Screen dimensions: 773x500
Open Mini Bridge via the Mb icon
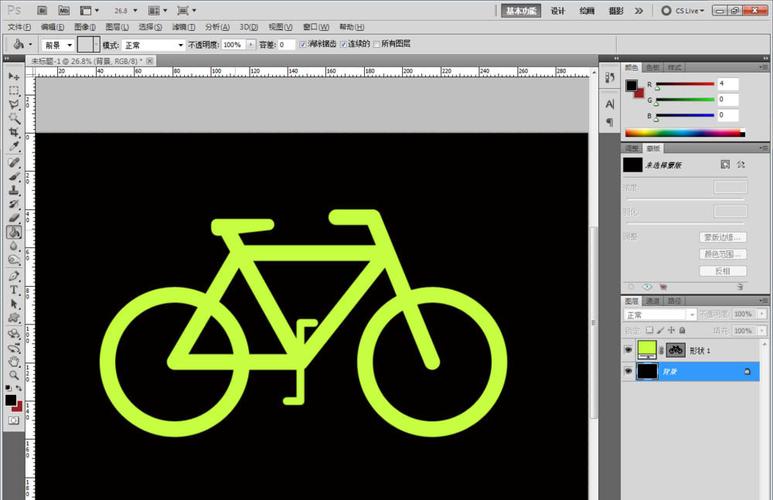(x=64, y=10)
